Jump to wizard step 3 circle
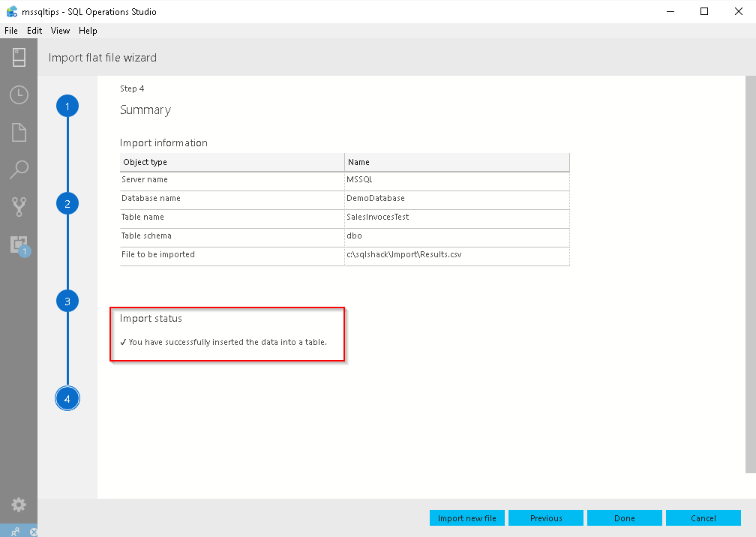Viewport: 756px width, 537px height. coord(67,301)
